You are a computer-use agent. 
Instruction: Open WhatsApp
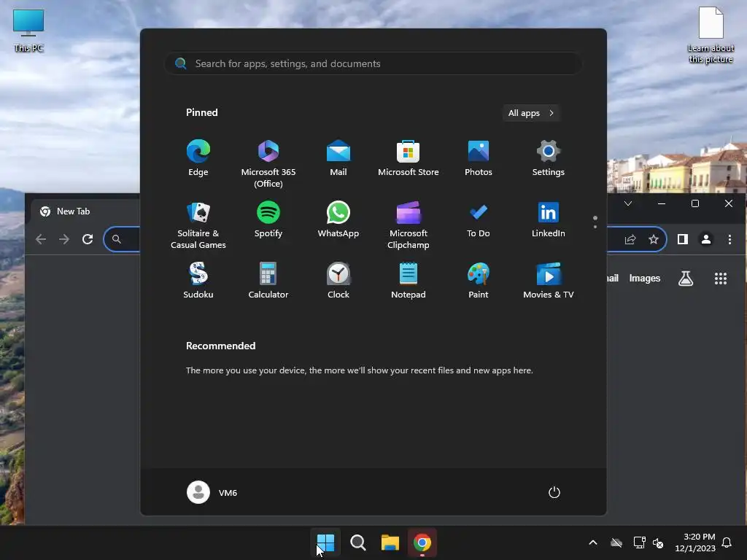click(x=338, y=219)
